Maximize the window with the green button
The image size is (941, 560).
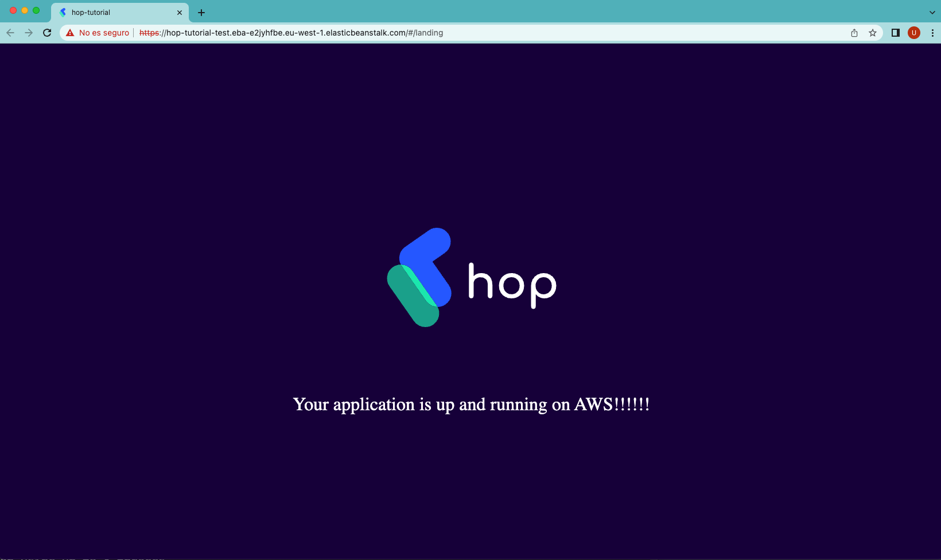(36, 10)
